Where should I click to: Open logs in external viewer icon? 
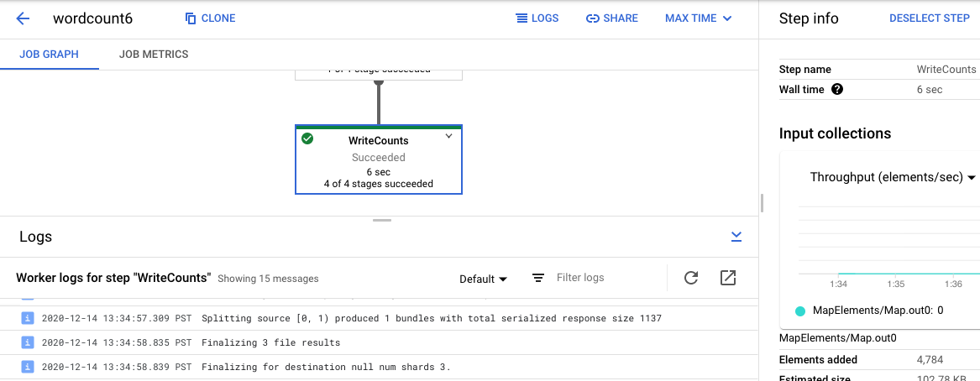click(728, 278)
